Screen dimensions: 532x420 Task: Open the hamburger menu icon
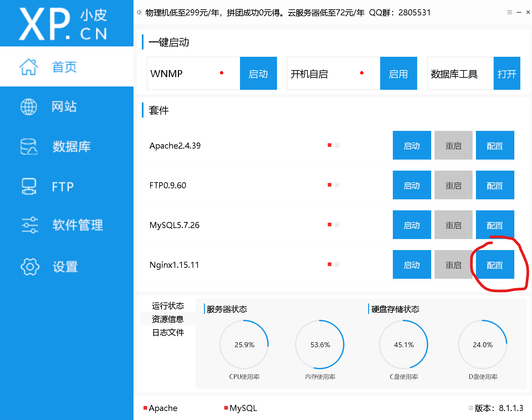click(x=509, y=12)
